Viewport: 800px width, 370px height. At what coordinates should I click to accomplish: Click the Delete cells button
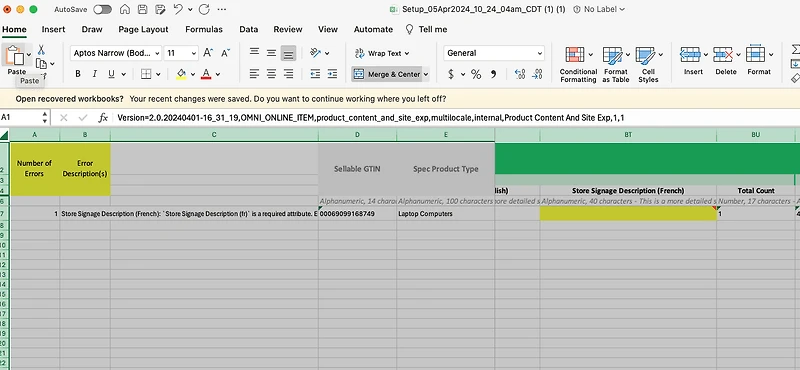[x=726, y=60]
